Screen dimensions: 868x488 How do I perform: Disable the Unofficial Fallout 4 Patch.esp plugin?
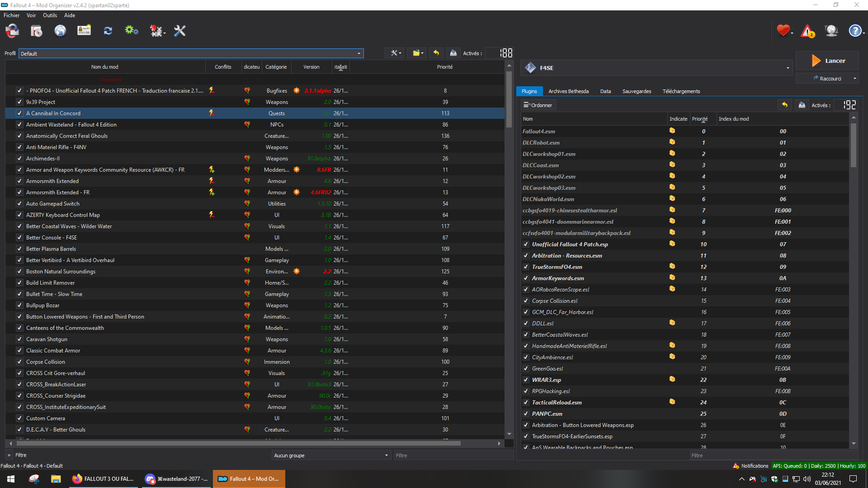point(526,244)
